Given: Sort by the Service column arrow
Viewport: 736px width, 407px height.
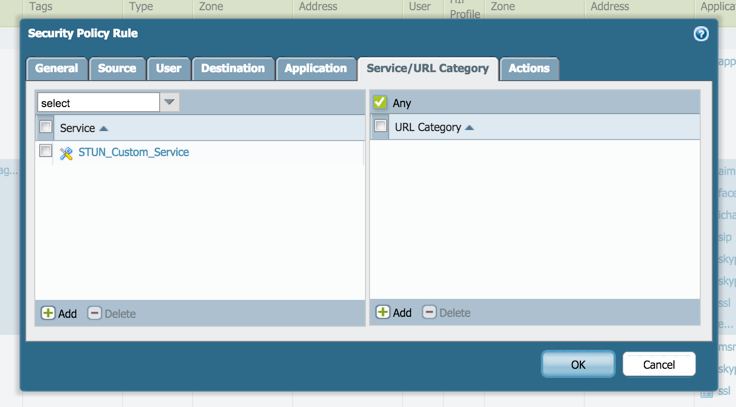Looking at the screenshot, I should [104, 129].
